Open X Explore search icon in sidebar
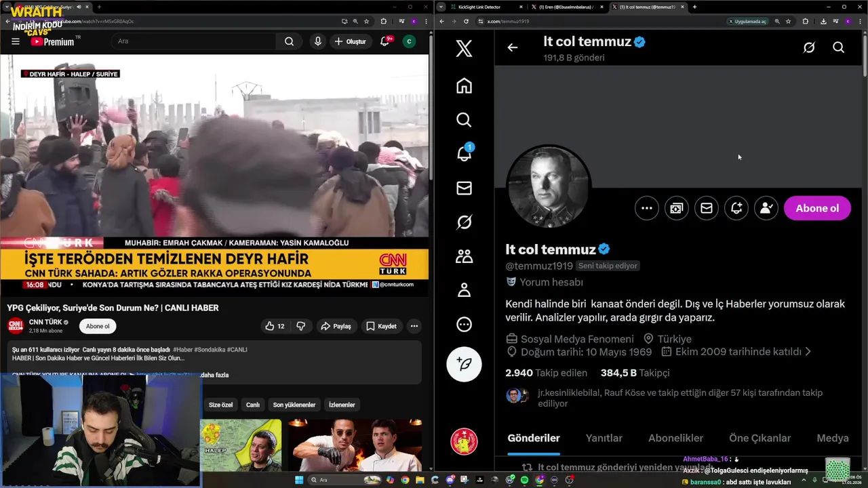868x488 pixels. (464, 120)
